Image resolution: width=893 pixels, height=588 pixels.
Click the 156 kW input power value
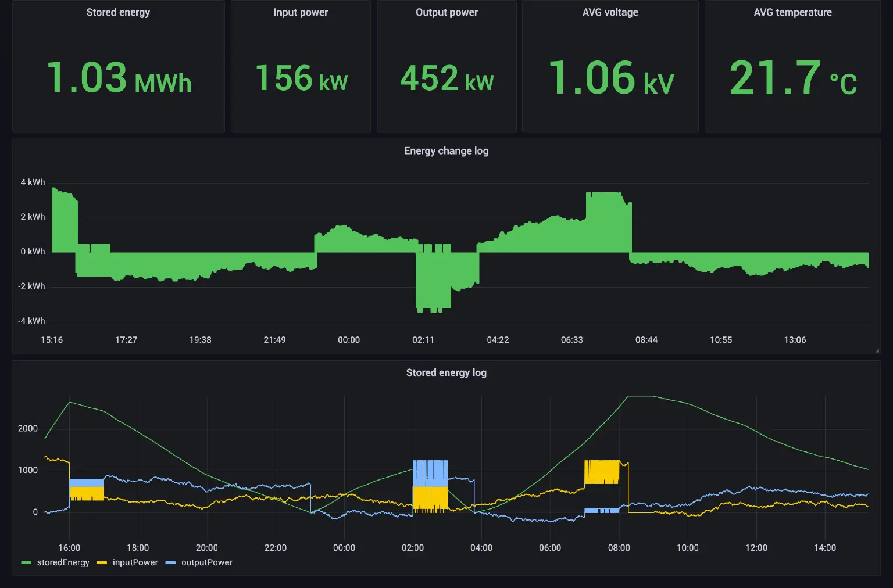[x=300, y=78]
